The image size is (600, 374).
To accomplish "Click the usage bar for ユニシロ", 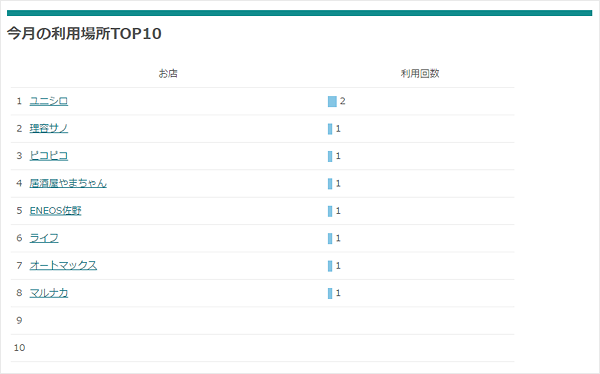I will coord(332,101).
